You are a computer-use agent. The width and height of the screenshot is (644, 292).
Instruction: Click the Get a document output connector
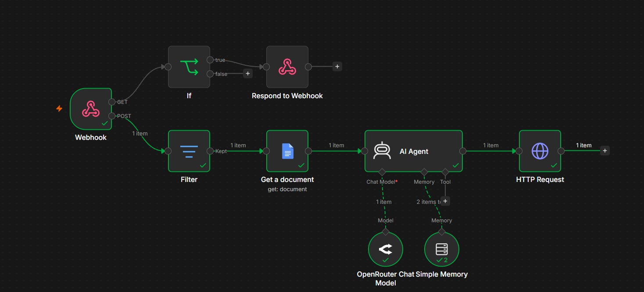(x=308, y=151)
